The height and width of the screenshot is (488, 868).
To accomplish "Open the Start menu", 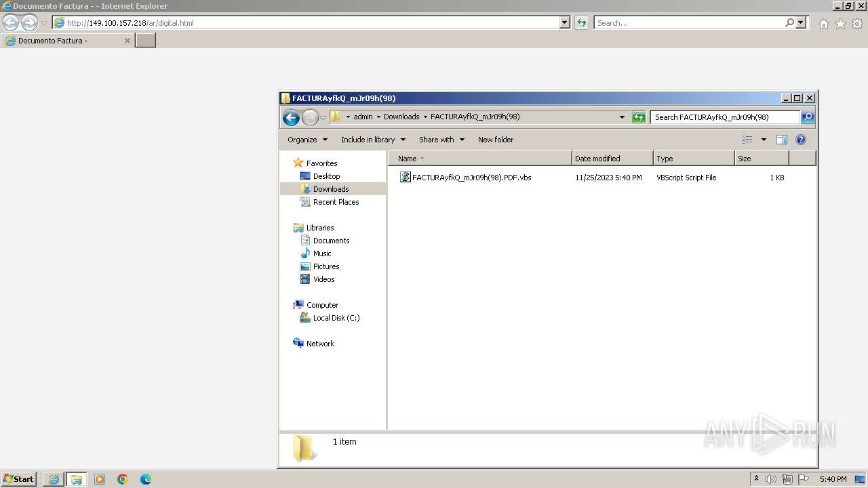I will pos(18,479).
